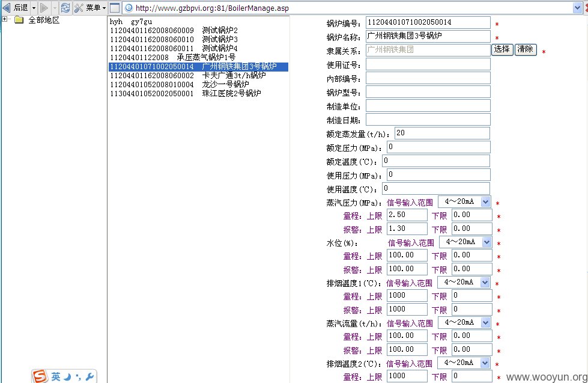Select the hyh gy7gu list entry
This screenshot has width=588, height=383.
click(x=131, y=22)
